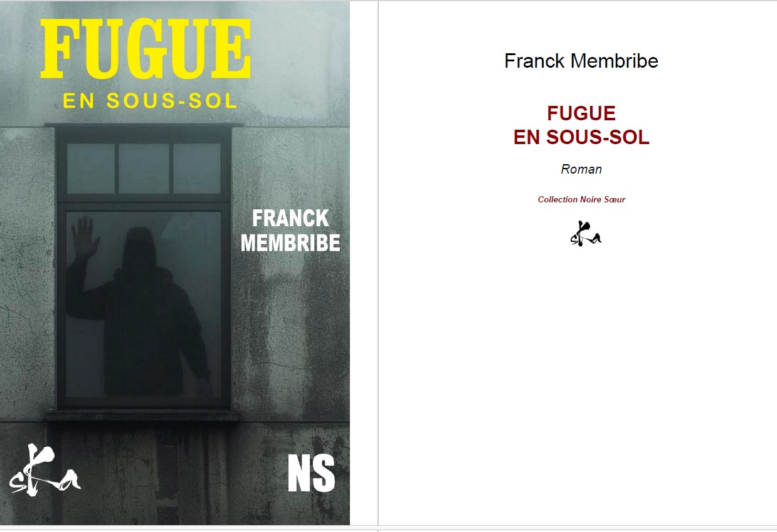Screen dimensions: 777x532
Task: Select the white NS mark on the cover
Action: (x=312, y=472)
